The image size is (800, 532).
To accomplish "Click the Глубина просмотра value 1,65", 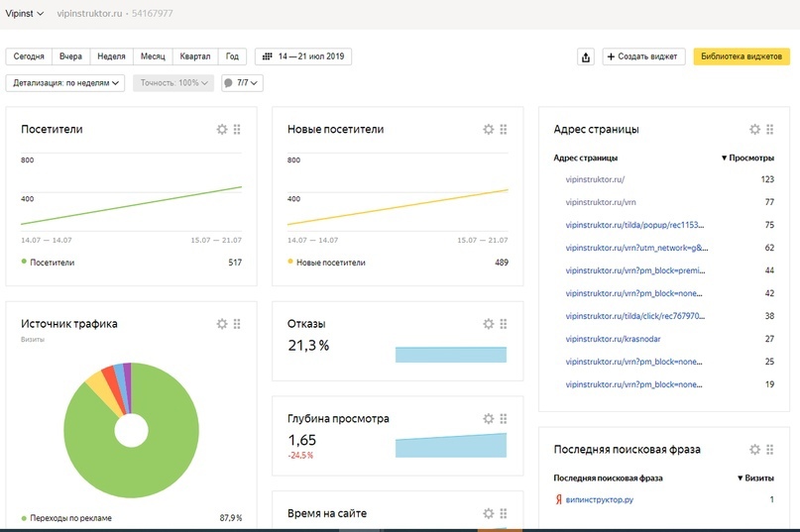I will pyautogui.click(x=302, y=440).
